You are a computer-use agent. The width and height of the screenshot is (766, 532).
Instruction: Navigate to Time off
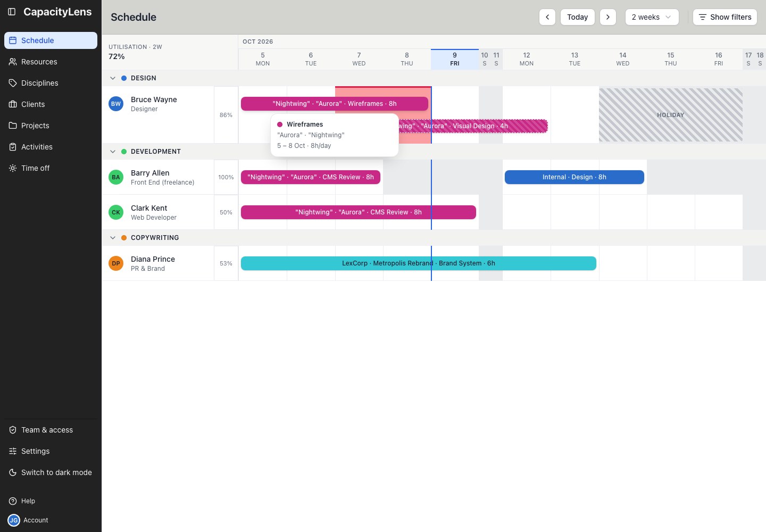click(51, 168)
